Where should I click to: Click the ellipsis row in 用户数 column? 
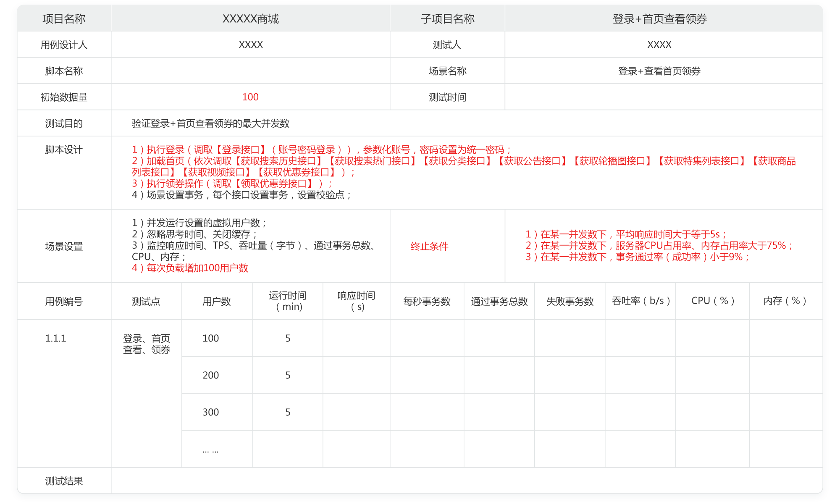tap(210, 450)
